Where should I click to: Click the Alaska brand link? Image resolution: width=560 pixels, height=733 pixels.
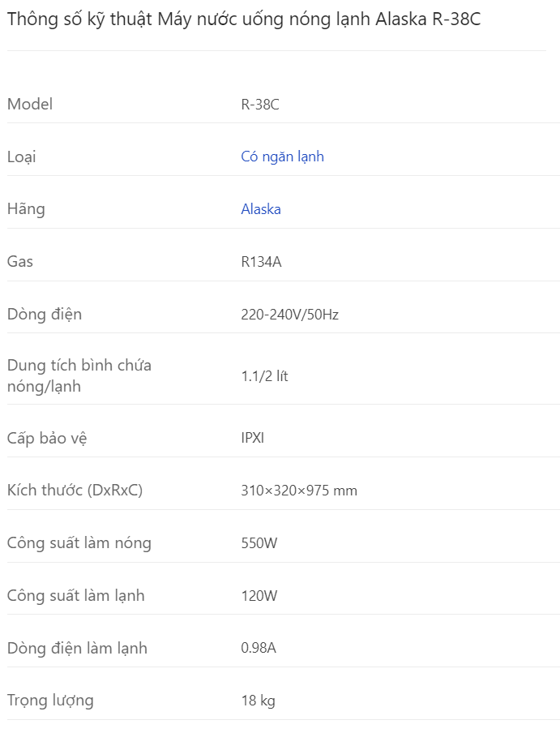coord(261,209)
